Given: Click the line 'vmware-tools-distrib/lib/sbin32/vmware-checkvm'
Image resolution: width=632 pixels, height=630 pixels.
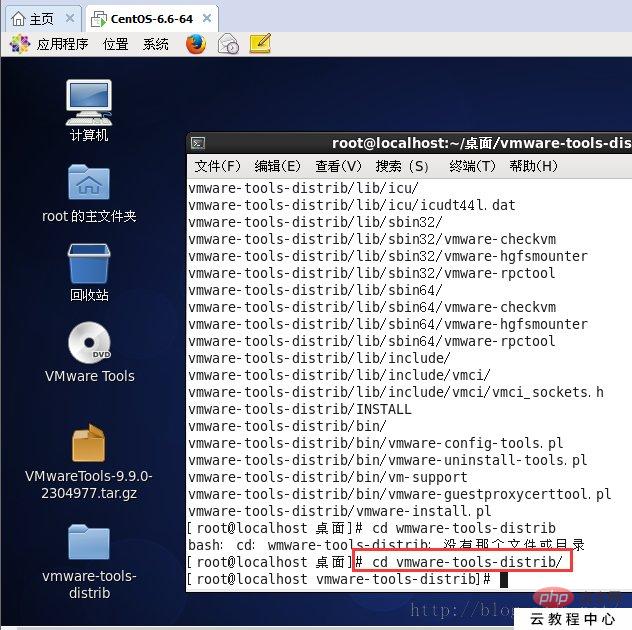Looking at the screenshot, I should (x=372, y=239).
